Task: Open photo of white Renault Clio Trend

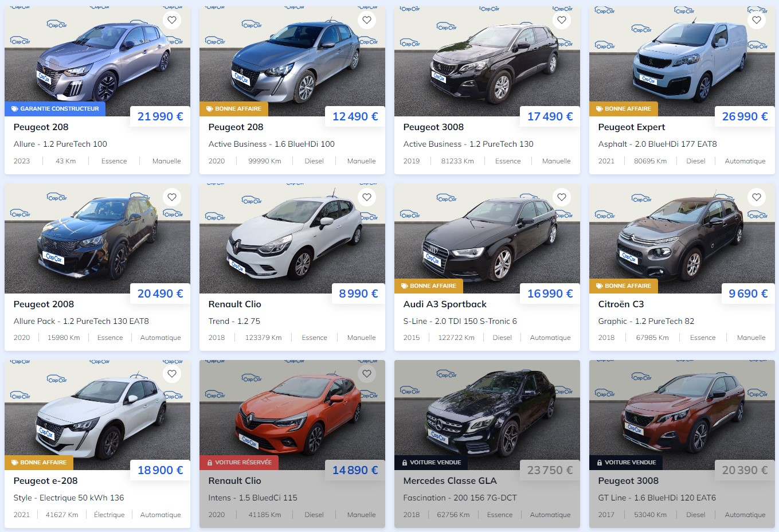Action: (292, 238)
